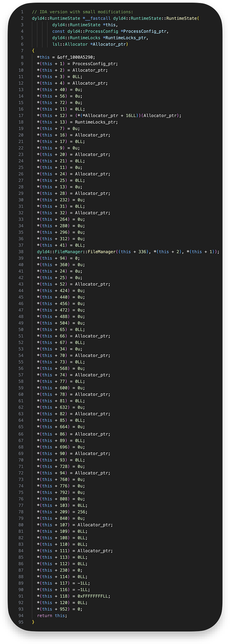Click the "dyld4::FileManager::FileManager(" call line
This screenshot has width=230, height=644.
tap(128, 252)
